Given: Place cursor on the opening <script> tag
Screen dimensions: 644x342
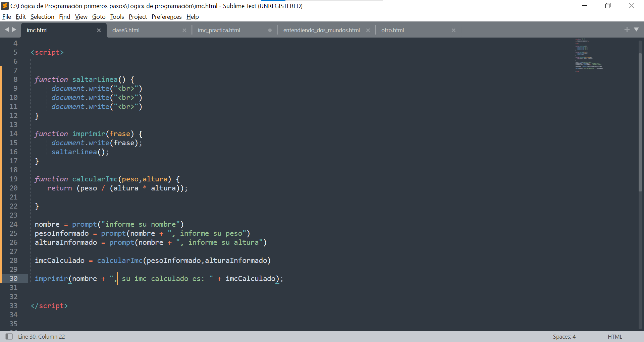Looking at the screenshot, I should 47,52.
